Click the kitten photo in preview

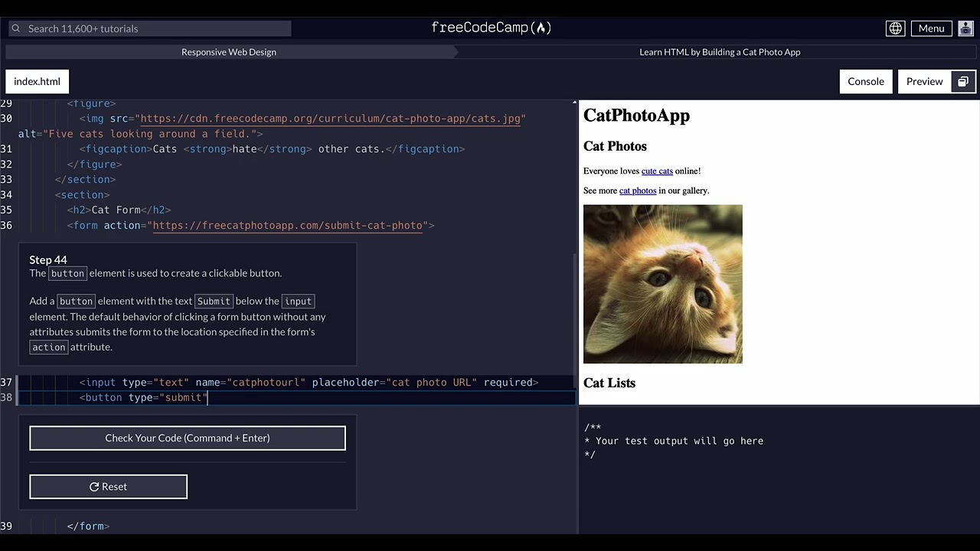663,284
